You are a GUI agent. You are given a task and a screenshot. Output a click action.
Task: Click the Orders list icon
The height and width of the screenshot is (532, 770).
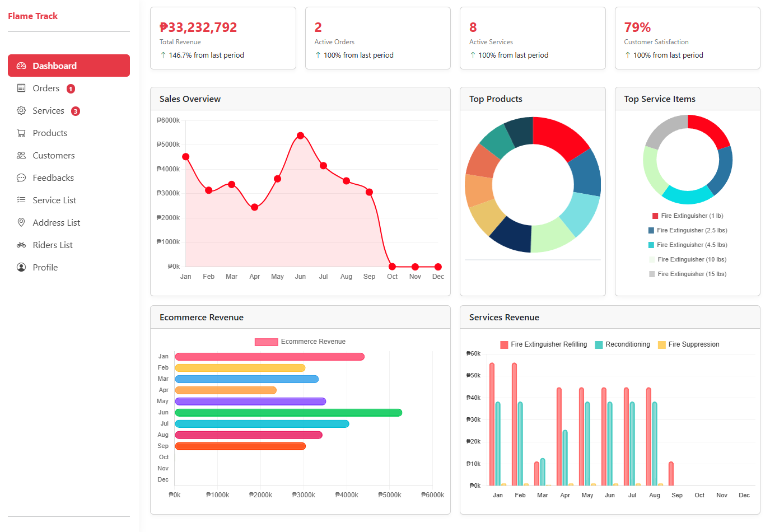[x=21, y=88]
